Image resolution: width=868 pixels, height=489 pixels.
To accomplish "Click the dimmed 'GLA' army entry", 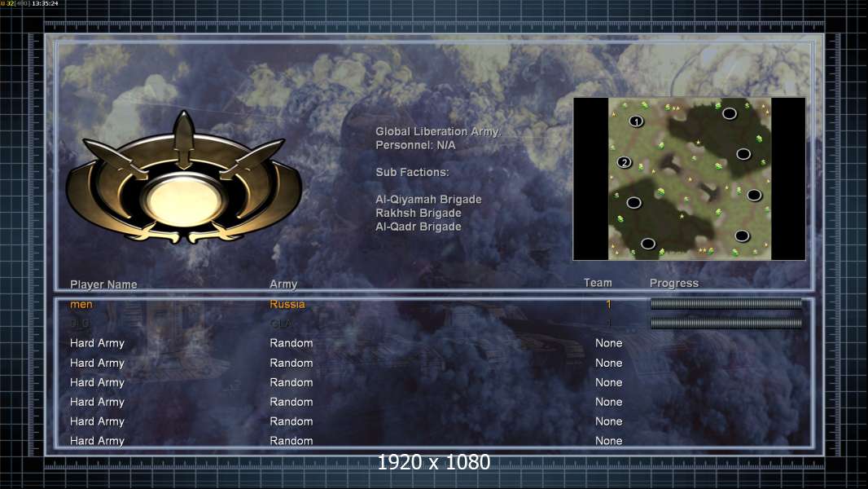I will (281, 323).
